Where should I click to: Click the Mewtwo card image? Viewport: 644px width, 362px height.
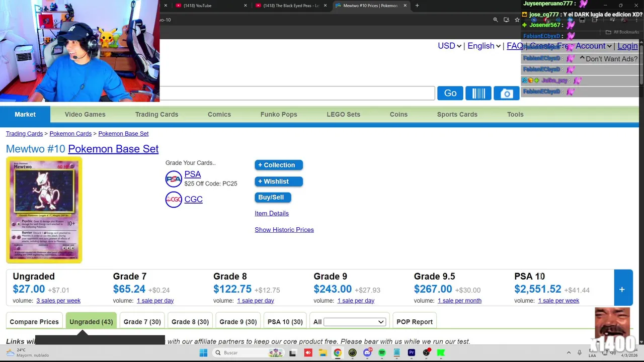click(x=44, y=210)
